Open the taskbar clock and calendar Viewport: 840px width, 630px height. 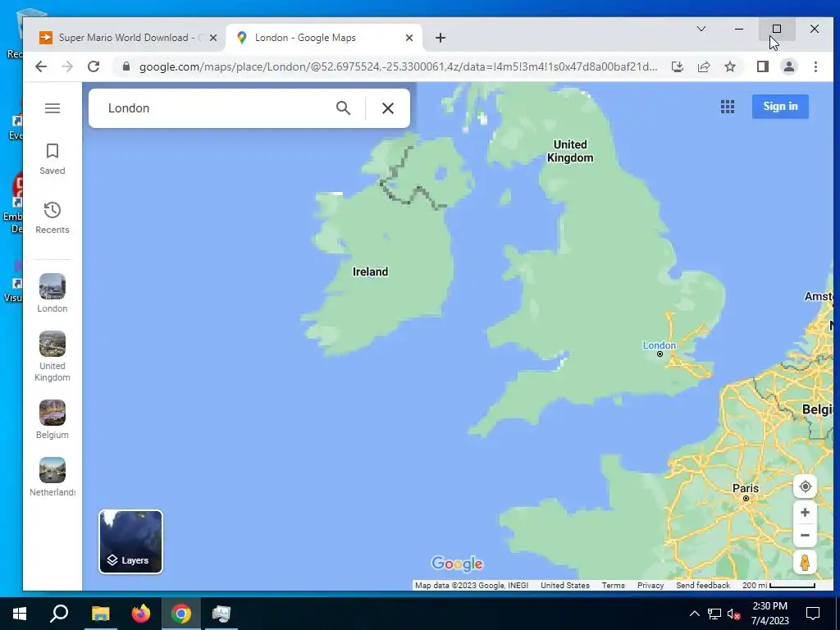tap(769, 614)
